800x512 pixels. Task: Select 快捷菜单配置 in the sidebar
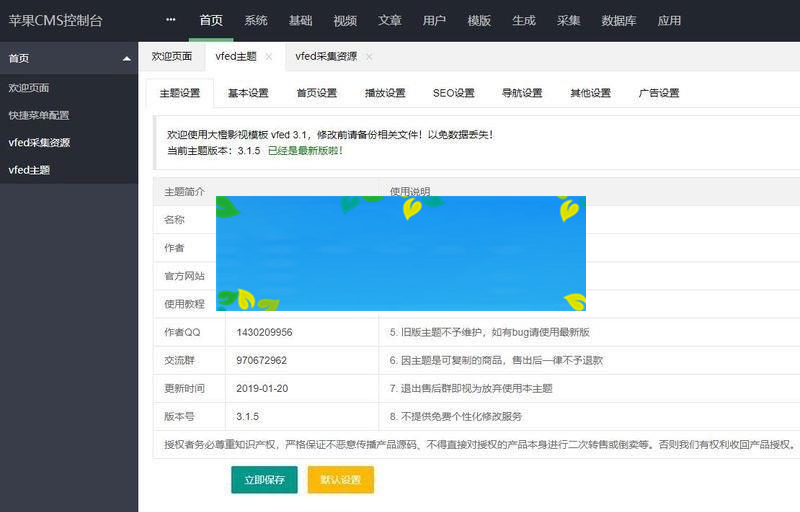coord(39,115)
